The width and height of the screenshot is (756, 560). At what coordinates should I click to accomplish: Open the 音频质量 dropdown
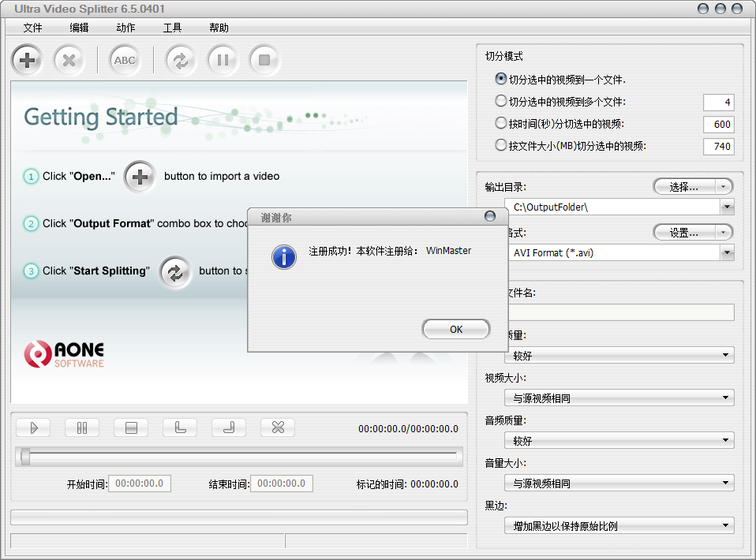point(619,440)
